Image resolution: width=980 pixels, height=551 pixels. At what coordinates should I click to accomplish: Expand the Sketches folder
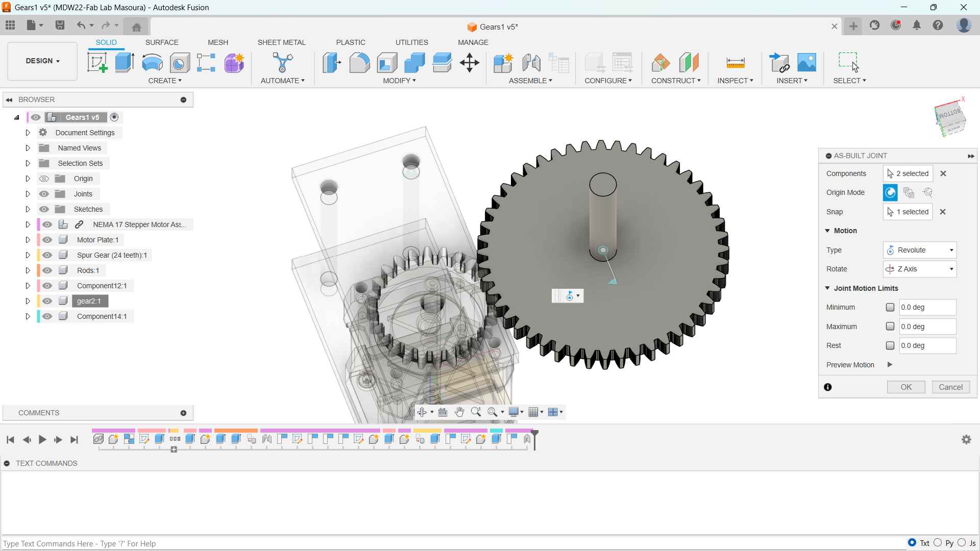(28, 209)
